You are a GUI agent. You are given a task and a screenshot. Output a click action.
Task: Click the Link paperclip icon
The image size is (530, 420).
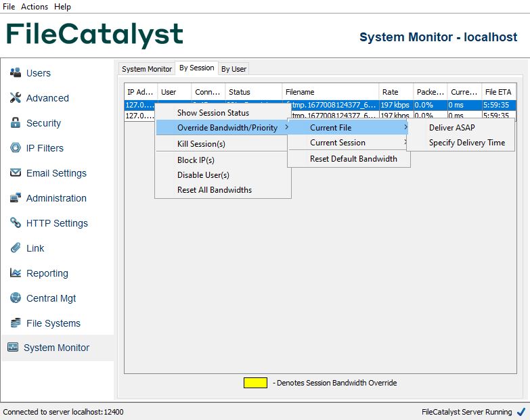(16, 248)
